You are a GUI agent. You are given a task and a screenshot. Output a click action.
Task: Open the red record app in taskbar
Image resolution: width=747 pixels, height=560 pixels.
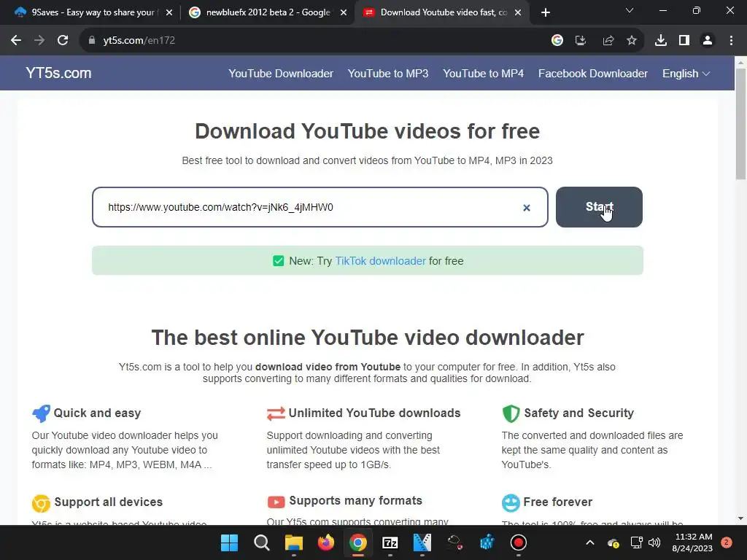(x=519, y=542)
